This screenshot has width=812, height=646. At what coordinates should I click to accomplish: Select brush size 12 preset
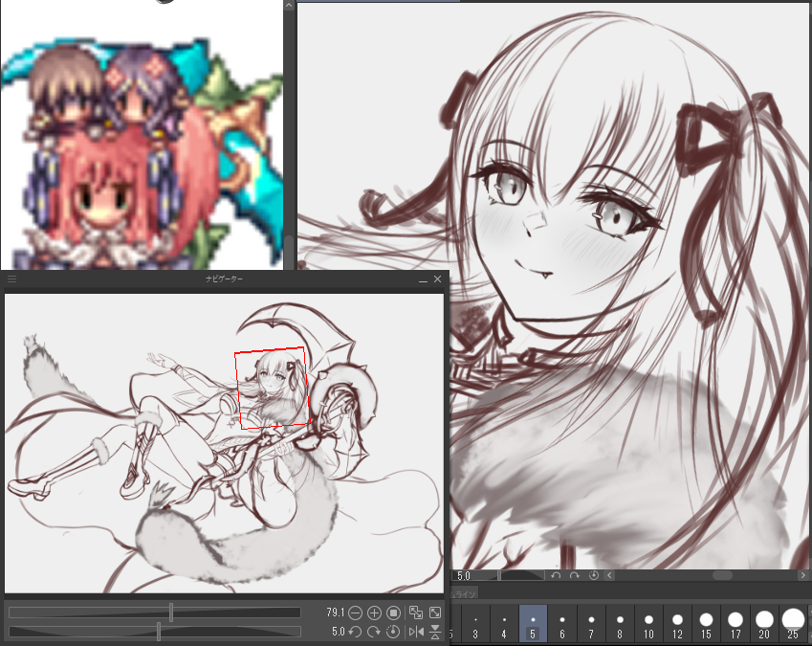point(677,624)
